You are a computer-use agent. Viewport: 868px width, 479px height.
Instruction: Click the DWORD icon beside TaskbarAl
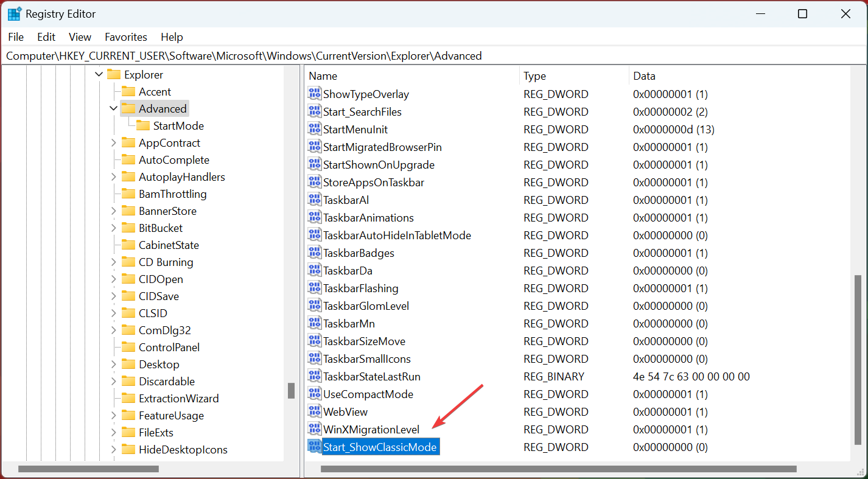314,200
